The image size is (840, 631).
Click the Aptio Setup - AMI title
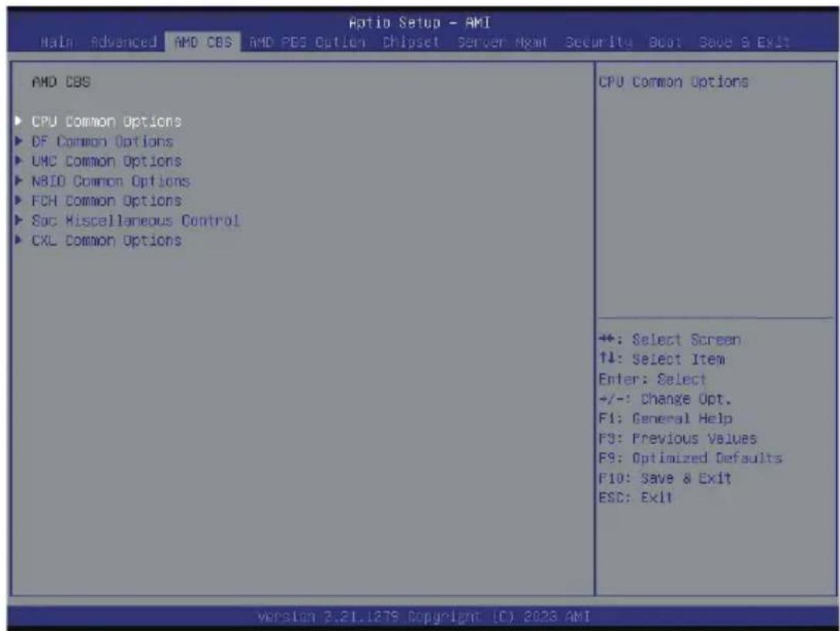pos(420,22)
